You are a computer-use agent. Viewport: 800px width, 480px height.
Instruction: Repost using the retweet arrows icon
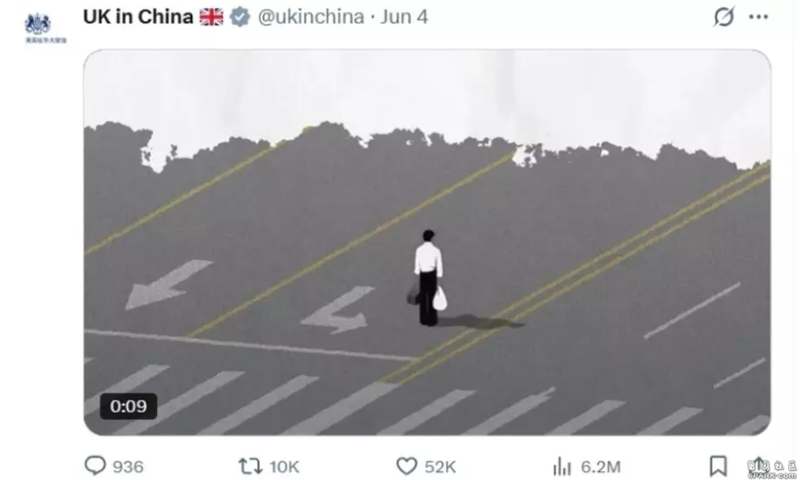(250, 466)
